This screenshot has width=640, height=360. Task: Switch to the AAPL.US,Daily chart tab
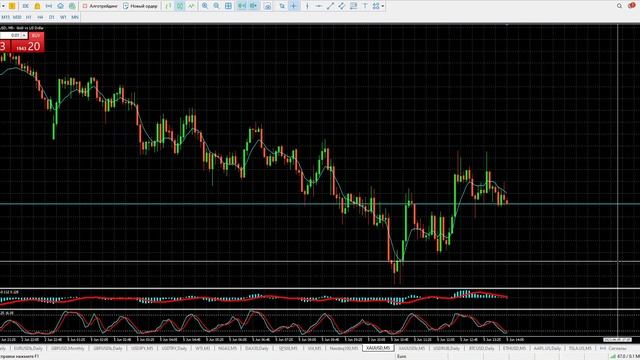pyautogui.click(x=547, y=348)
